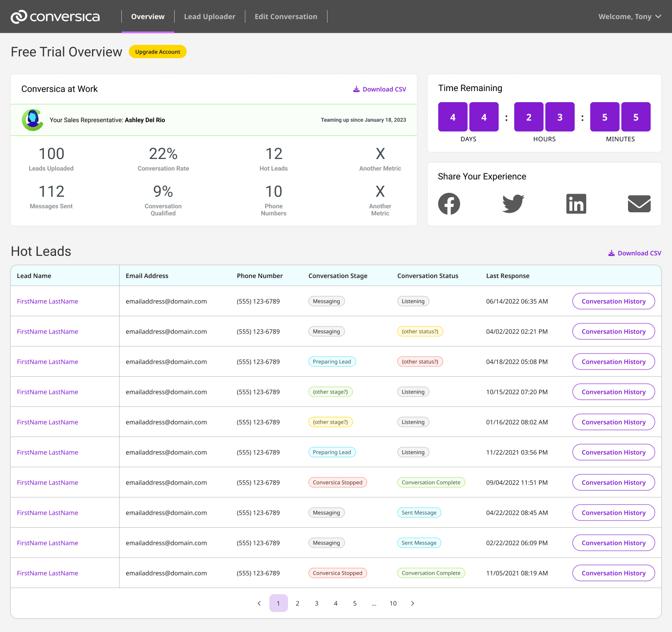Open Conversation History for 04/18/2022 05:08 PM row
Screen dimensions: 672x632
(x=613, y=362)
